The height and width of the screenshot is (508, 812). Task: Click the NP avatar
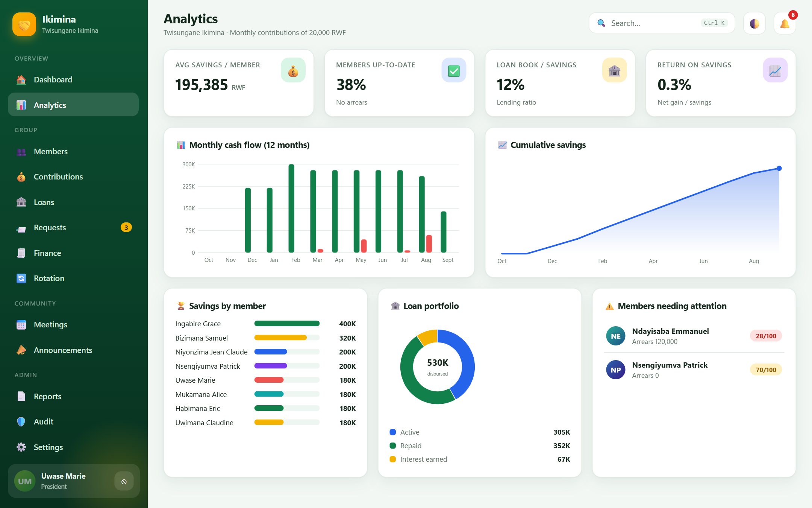pos(616,370)
